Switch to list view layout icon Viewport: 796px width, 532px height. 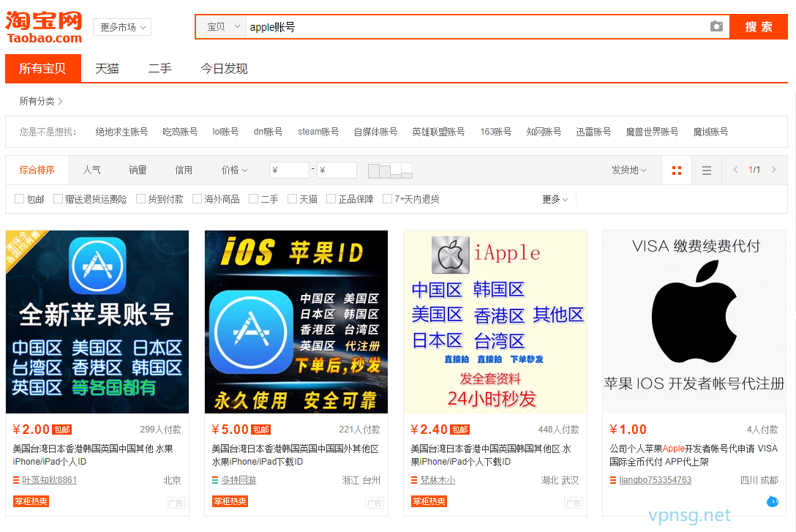pos(706,171)
